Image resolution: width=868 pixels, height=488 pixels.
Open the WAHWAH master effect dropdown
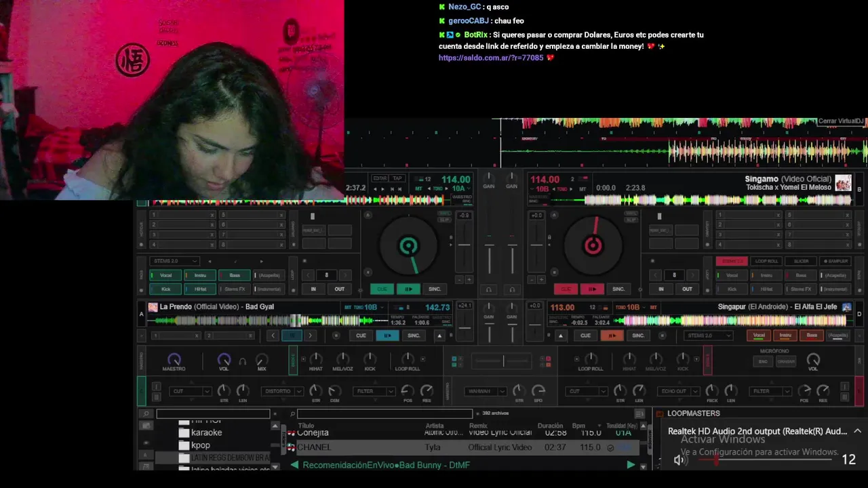click(x=486, y=391)
